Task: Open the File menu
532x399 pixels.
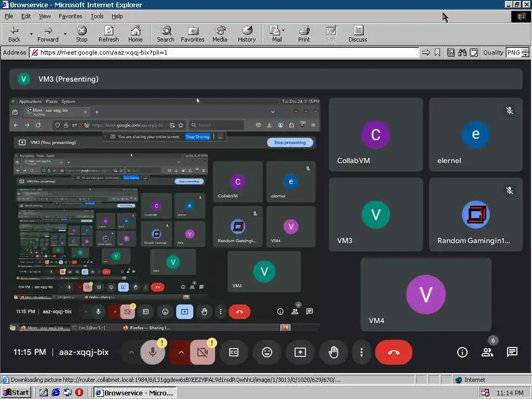Action: [9, 16]
